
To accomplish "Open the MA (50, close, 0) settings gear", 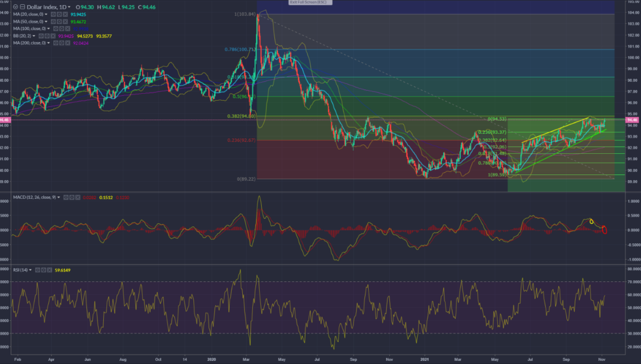I will click(59, 22).
